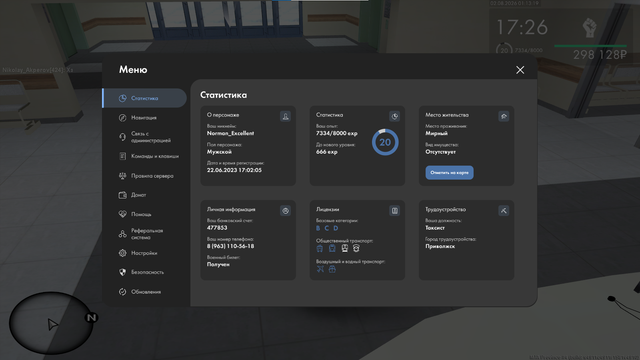Click the referral nodes icon
This screenshot has width=640, height=360.
[x=122, y=233]
